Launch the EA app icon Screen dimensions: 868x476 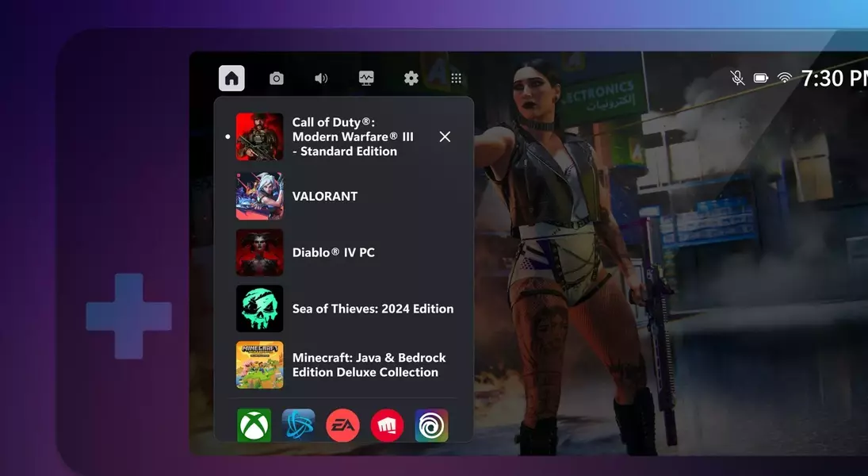pos(342,425)
